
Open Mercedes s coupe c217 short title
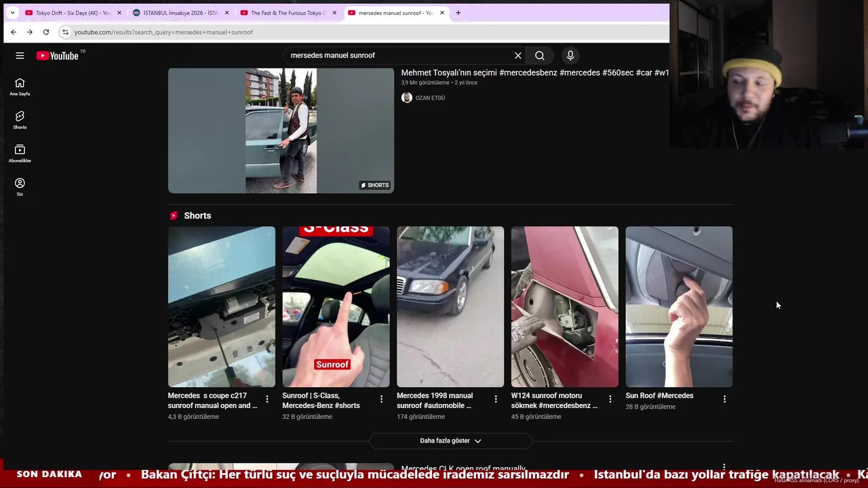point(213,401)
